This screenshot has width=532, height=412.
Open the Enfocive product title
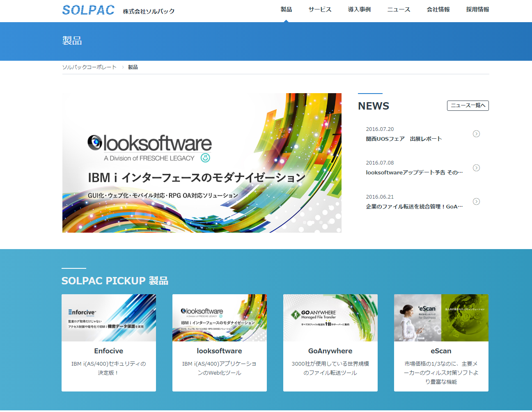tap(109, 351)
